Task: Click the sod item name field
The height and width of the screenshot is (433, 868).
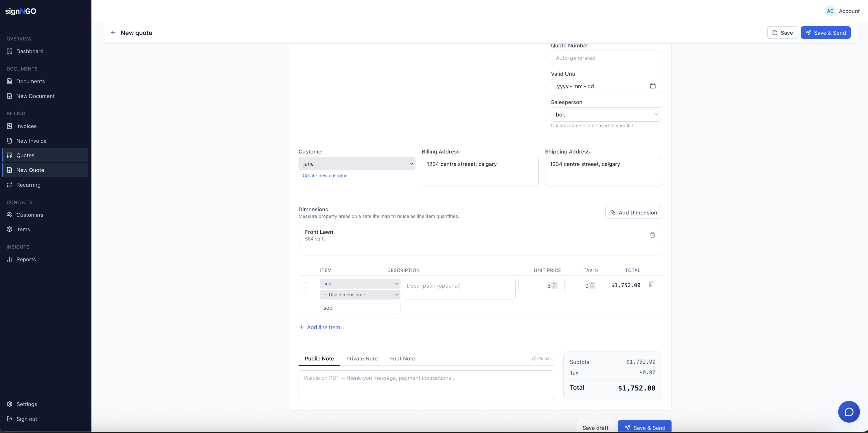Action: 360,308
